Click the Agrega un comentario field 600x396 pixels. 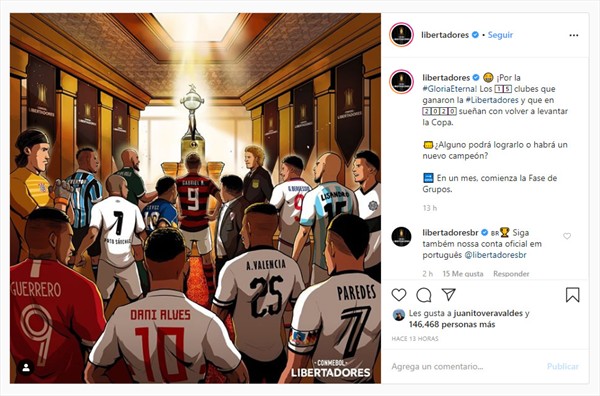click(465, 367)
